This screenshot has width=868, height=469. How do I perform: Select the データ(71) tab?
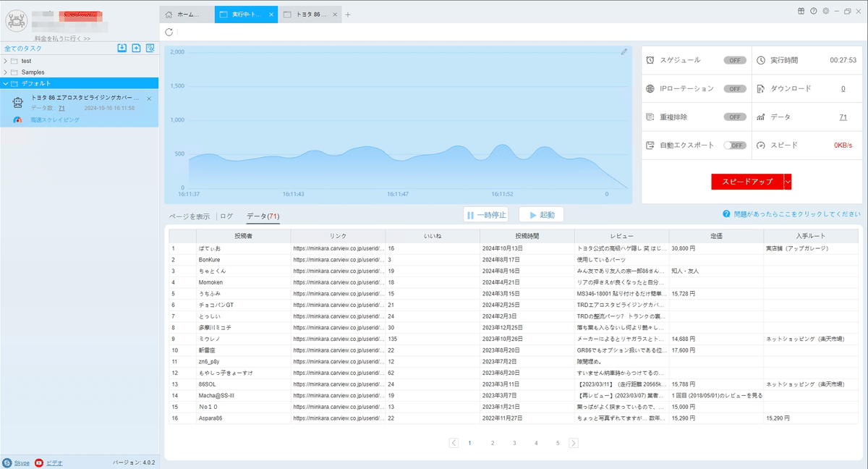(263, 216)
